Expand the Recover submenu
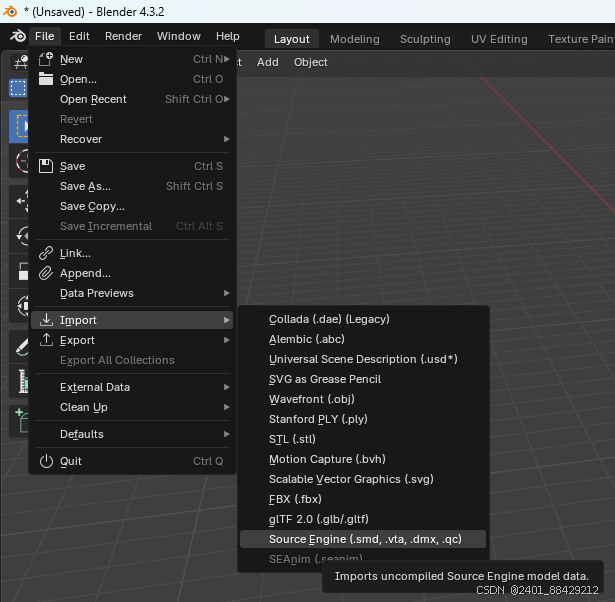 coord(227,139)
